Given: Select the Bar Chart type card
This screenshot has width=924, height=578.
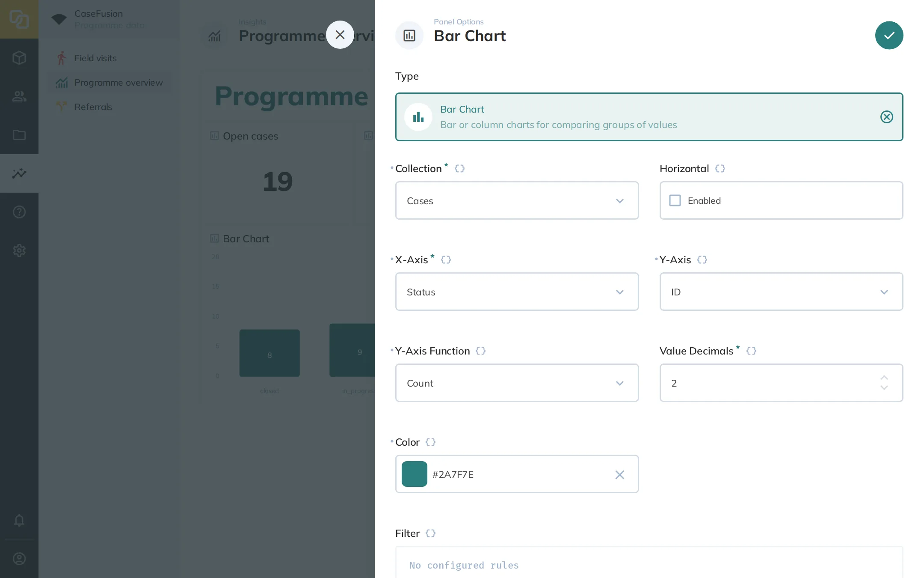Looking at the screenshot, I should 649,117.
